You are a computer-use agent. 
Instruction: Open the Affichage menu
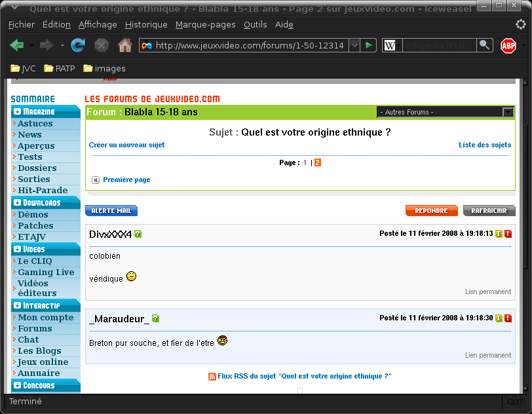point(98,25)
